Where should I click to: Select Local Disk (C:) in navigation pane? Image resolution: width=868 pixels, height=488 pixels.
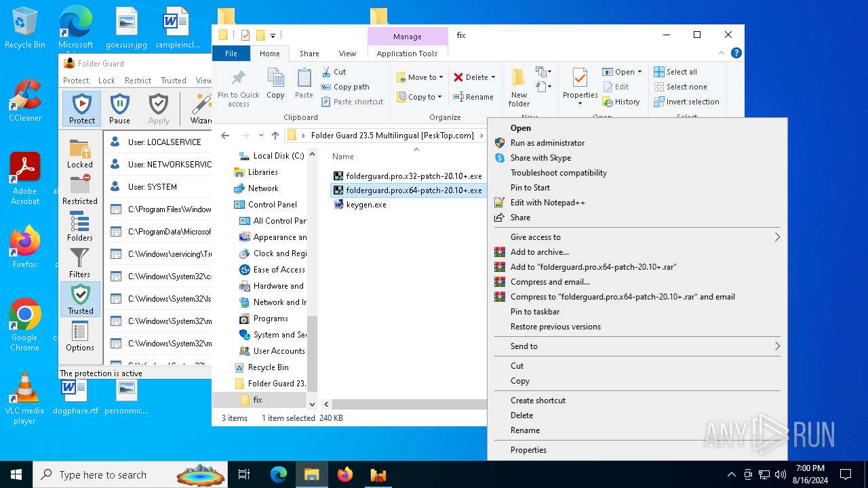pyautogui.click(x=279, y=156)
